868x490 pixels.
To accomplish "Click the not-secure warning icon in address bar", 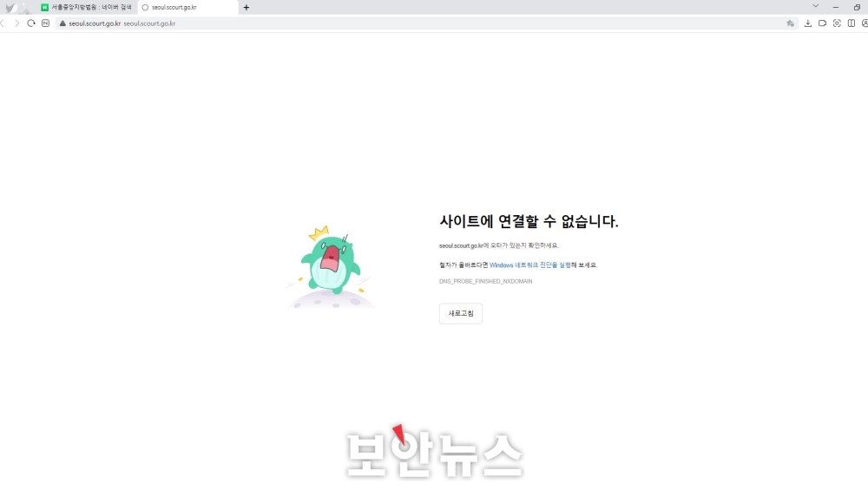I will click(x=62, y=23).
